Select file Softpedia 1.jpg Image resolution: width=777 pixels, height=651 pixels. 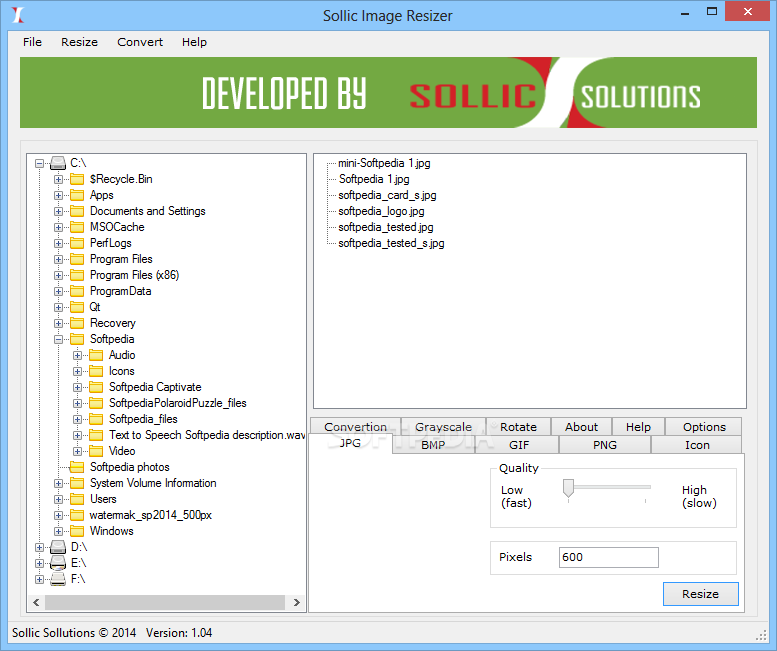click(x=374, y=179)
